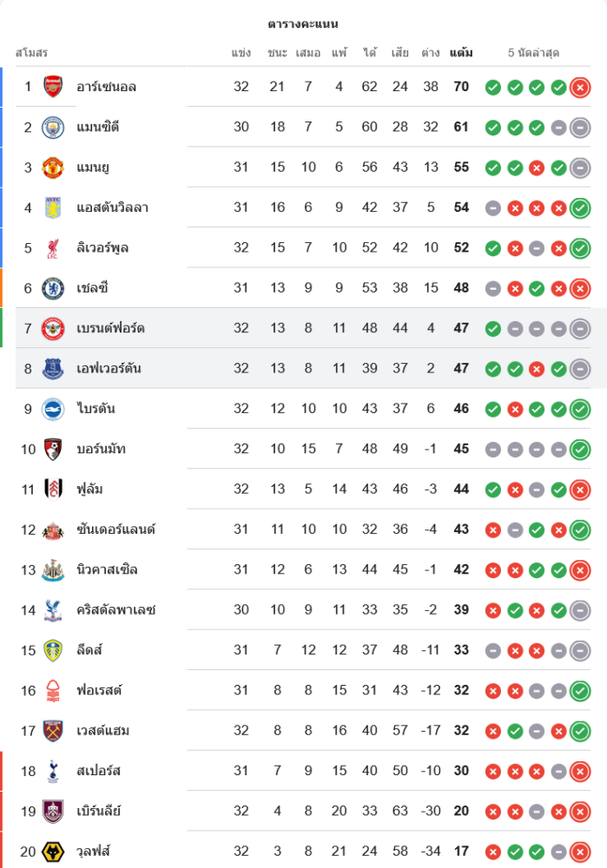Open the เบรนต์ฟอร์ด team link
This screenshot has height=868, width=607.
click(110, 328)
